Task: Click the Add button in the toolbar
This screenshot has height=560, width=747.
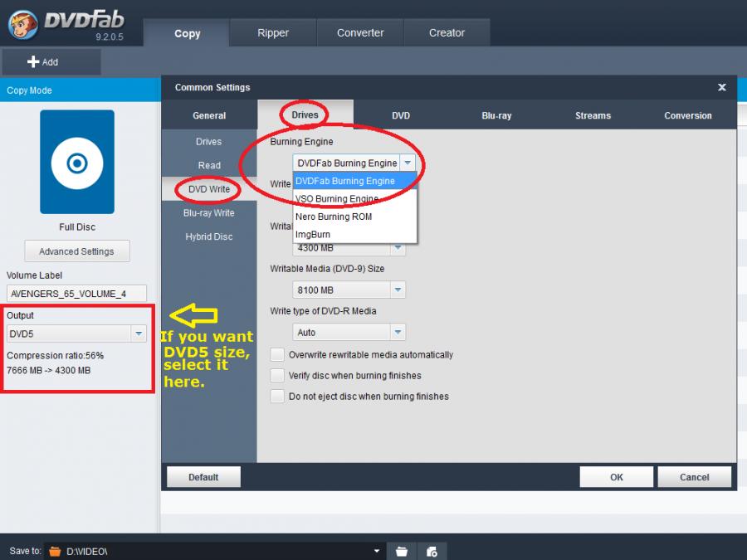Action: click(51, 62)
